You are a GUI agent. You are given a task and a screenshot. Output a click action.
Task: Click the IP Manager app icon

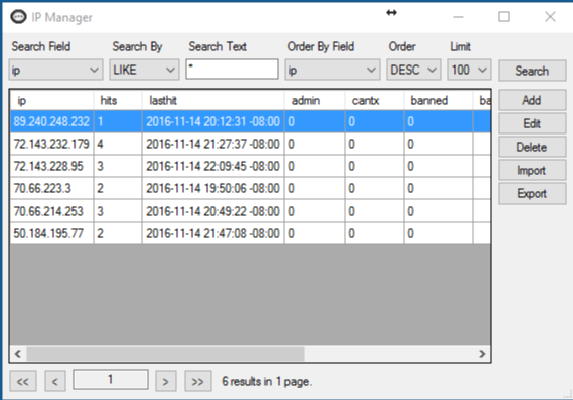[x=18, y=17]
